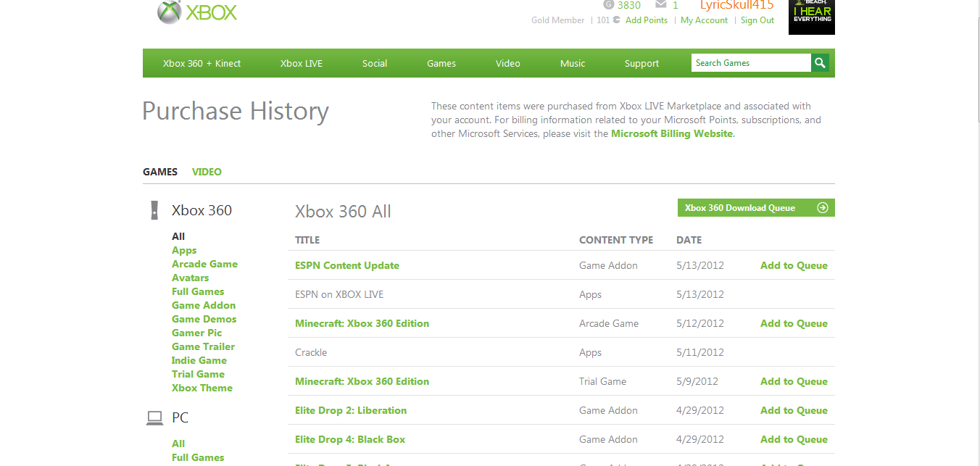The height and width of the screenshot is (466, 980).
Task: Open Xbox 360 Download Queue
Action: 756,208
